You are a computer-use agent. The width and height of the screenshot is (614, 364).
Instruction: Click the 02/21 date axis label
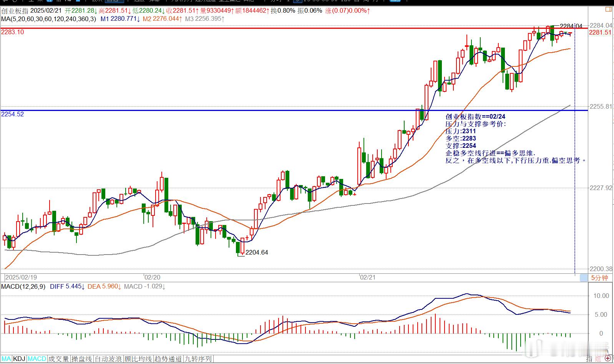(x=367, y=277)
